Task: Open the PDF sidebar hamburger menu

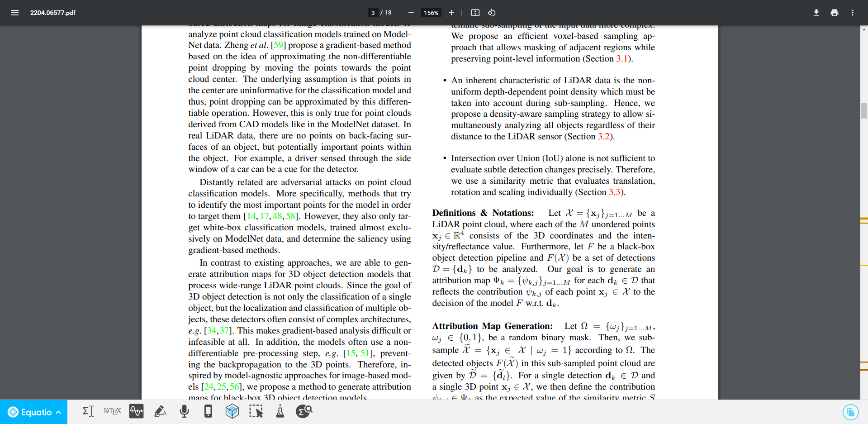Action: [x=15, y=13]
